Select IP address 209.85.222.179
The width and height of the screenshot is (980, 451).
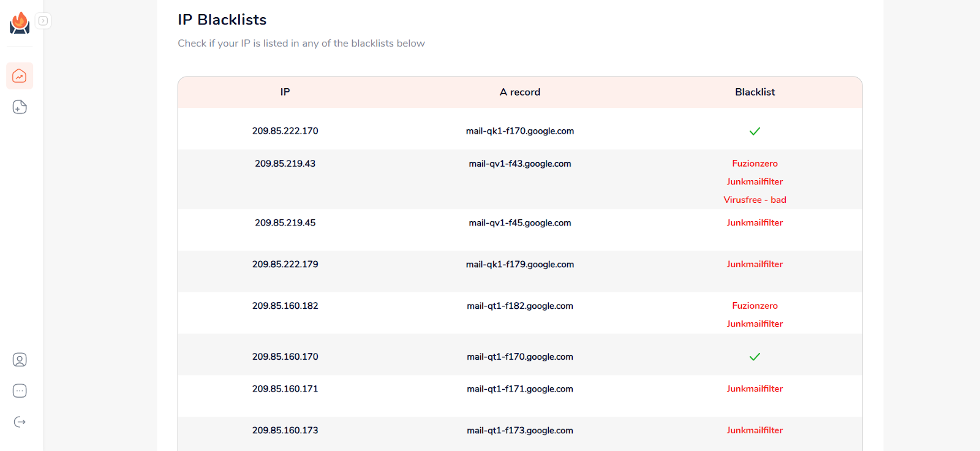tap(285, 264)
